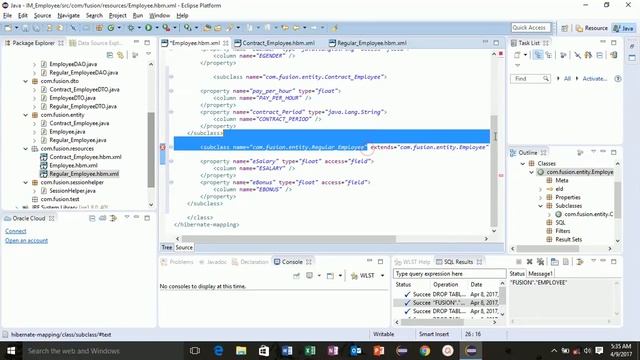Collapse the com.fusion.dto package
Screen dimensions: 640x360
[x=26, y=81]
